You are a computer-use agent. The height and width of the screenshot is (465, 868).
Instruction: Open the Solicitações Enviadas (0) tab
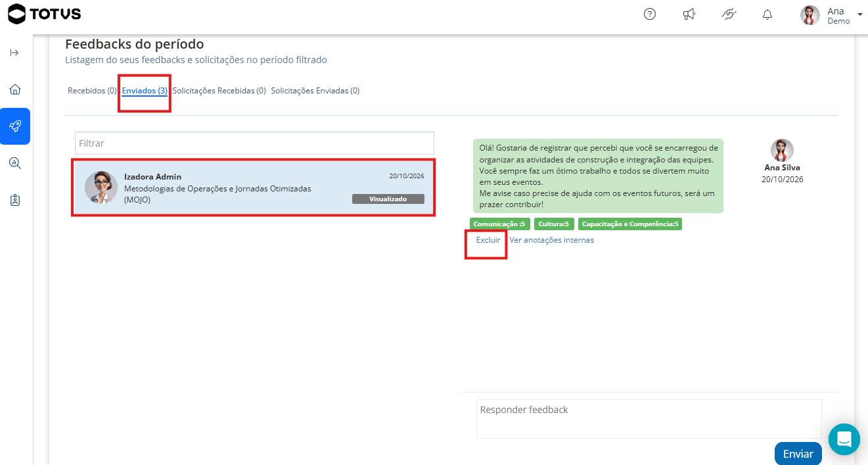pos(315,91)
